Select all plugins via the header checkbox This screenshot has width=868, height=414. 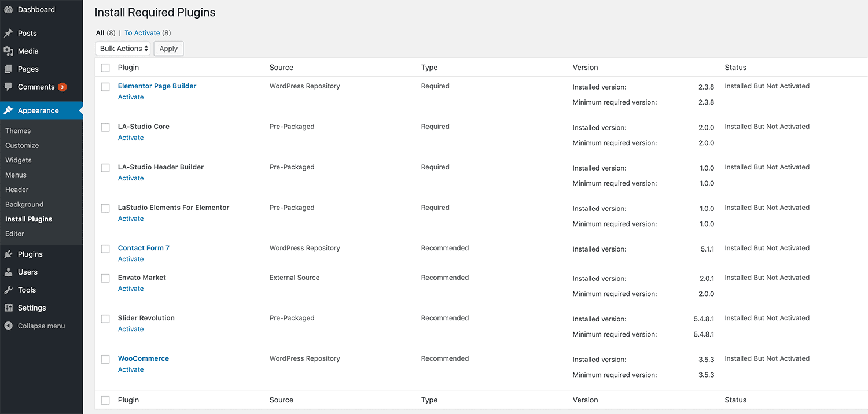(x=105, y=68)
